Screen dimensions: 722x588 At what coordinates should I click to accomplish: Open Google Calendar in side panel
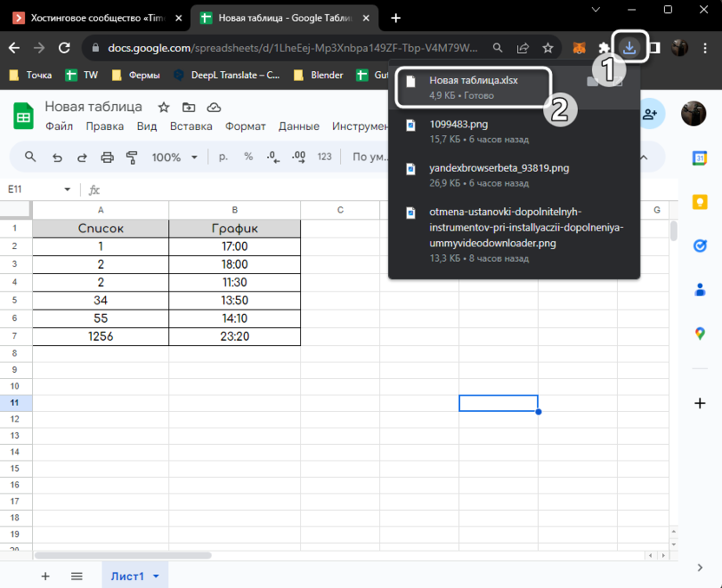[x=699, y=158]
